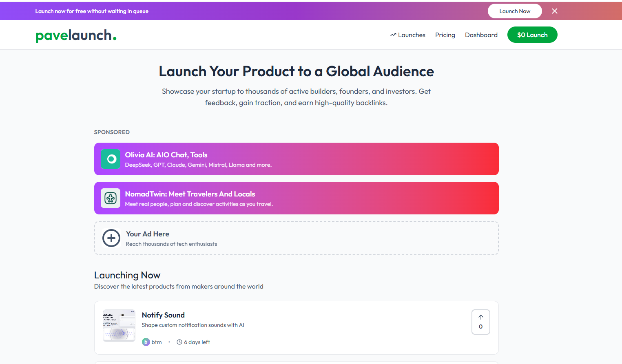
Task: Click the btm maker avatar icon
Action: [146, 342]
